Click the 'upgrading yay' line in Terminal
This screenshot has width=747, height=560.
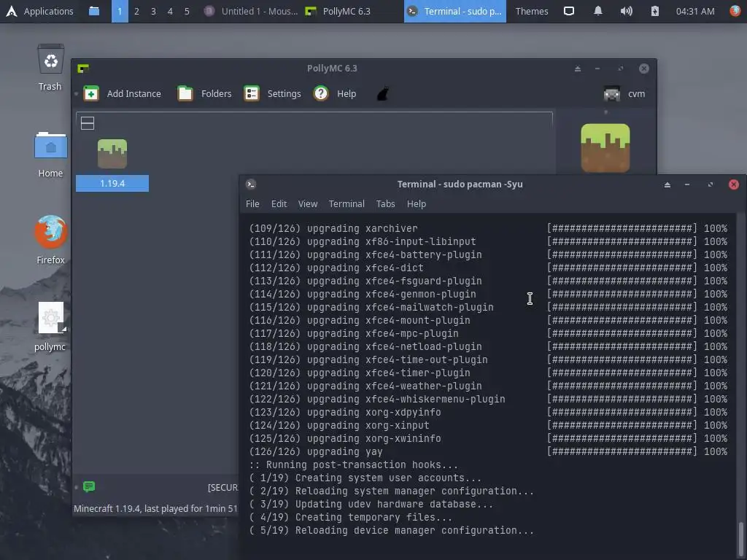click(488, 451)
